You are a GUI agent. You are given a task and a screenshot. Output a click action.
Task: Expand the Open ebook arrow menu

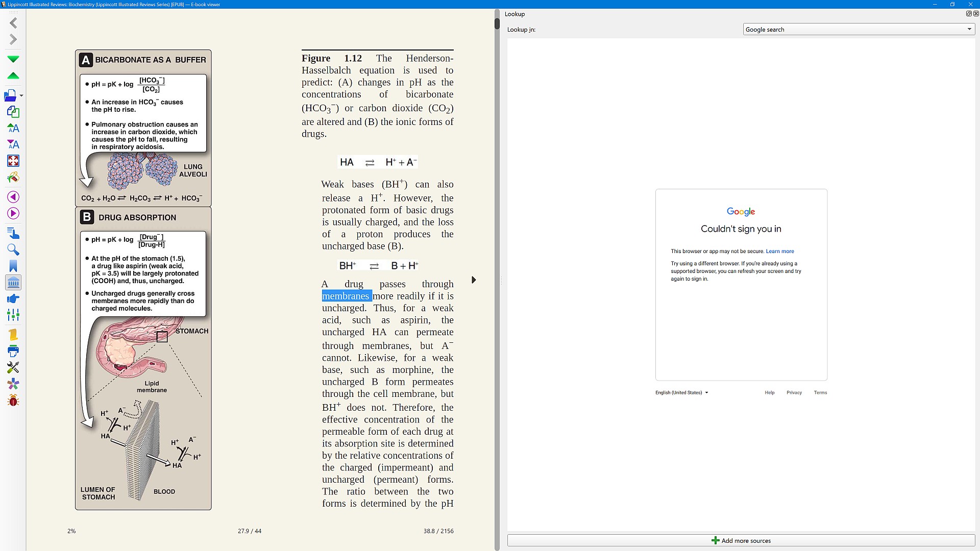point(21,96)
